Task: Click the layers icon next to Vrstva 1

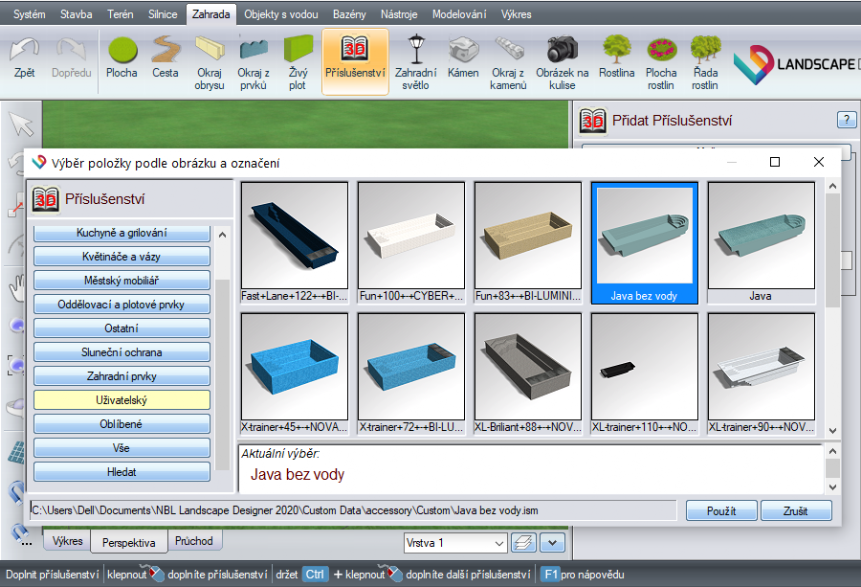Action: click(x=523, y=543)
